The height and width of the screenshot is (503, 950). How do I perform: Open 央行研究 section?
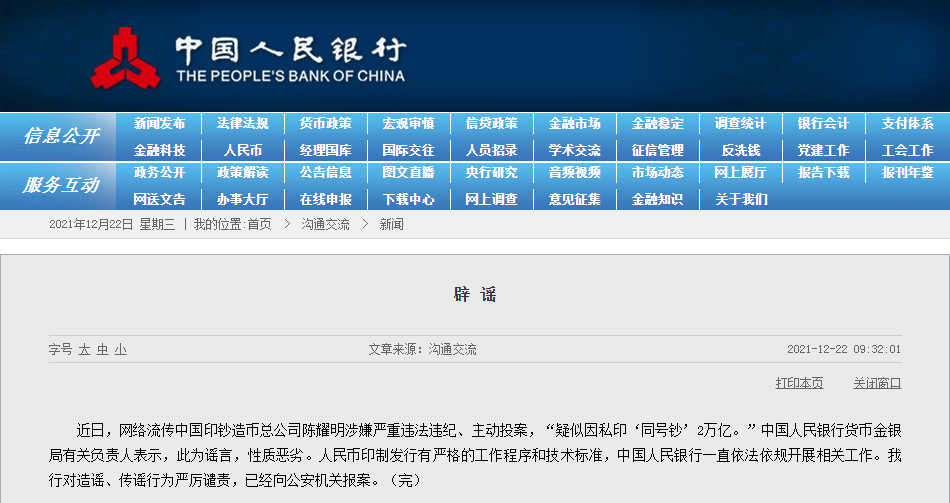click(x=491, y=173)
